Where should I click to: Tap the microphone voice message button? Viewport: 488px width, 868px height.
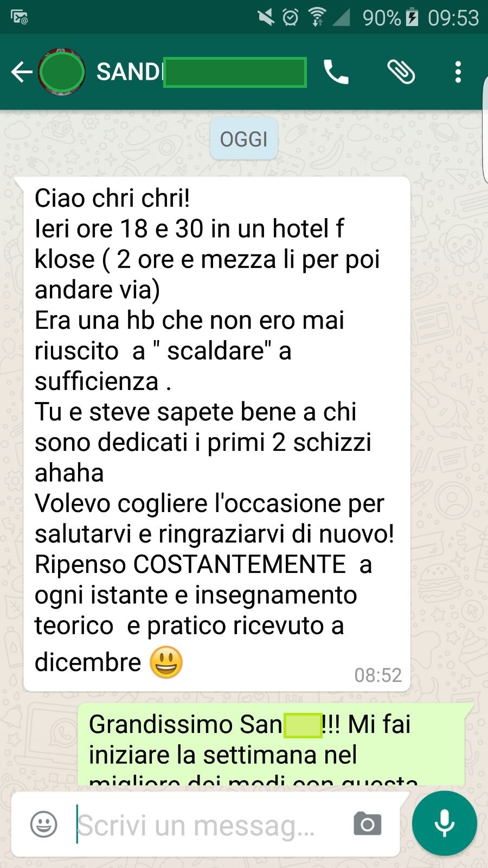(x=444, y=823)
